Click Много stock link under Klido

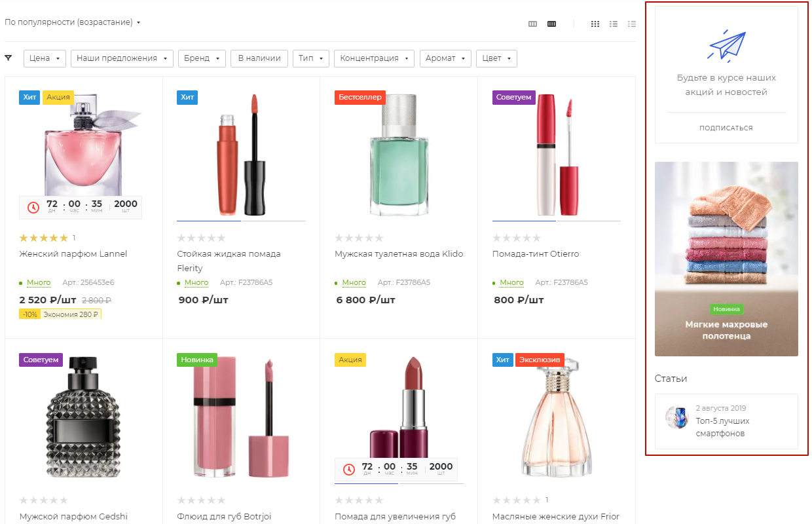click(354, 283)
